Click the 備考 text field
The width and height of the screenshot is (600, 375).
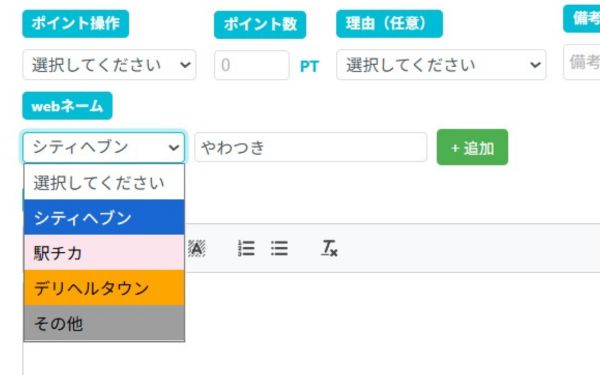click(x=582, y=62)
